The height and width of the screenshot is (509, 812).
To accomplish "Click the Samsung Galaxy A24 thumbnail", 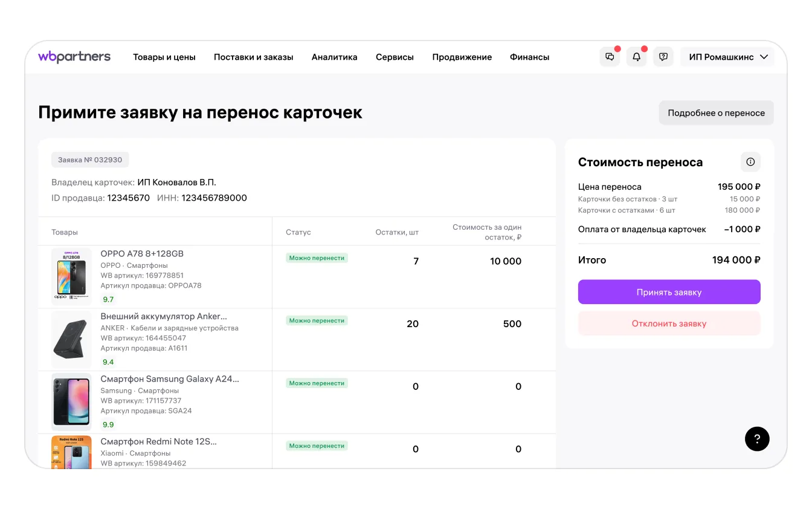I will point(71,402).
